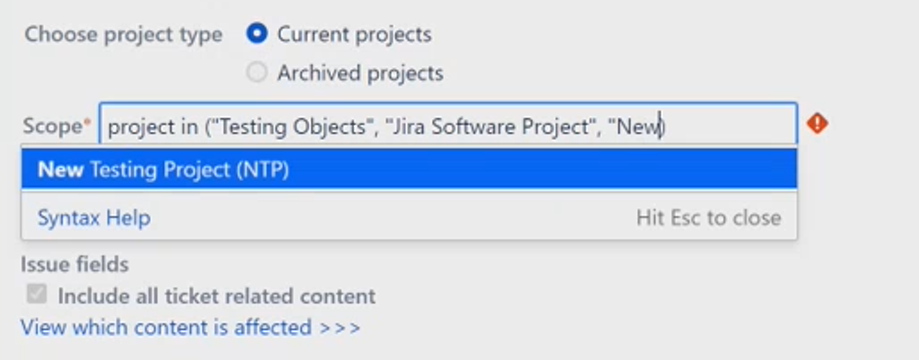The image size is (919, 360).
Task: Click the Issue fields heading
Action: [75, 264]
